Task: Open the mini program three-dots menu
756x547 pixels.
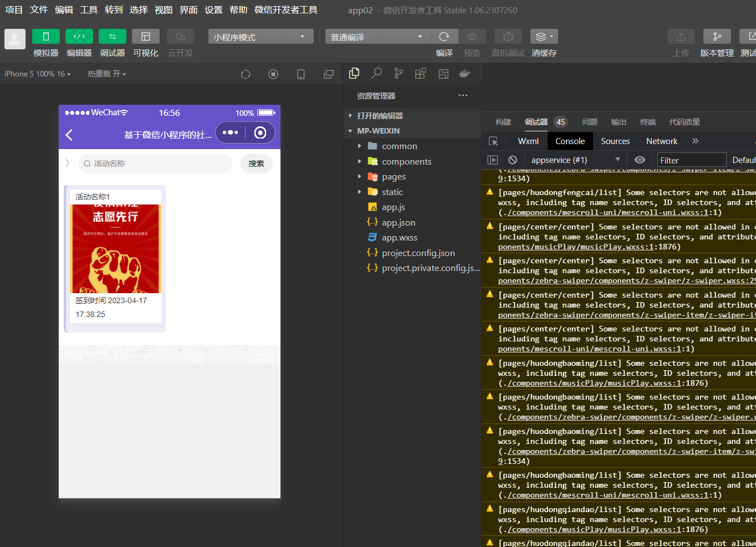Action: (x=230, y=132)
